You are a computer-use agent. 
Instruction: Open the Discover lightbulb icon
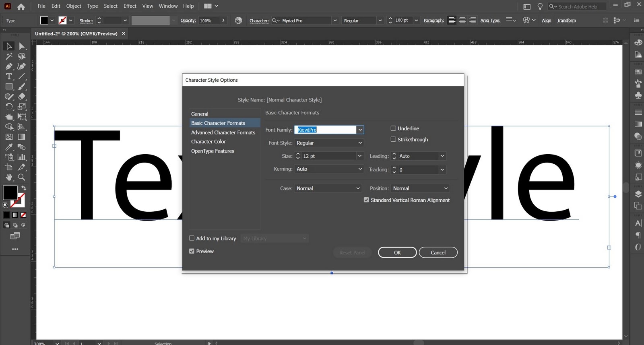tap(540, 6)
